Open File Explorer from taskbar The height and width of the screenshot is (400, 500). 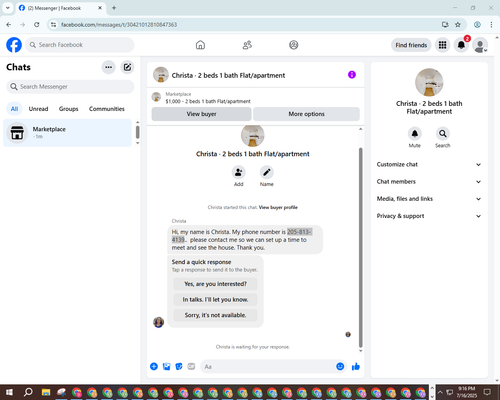pyautogui.click(x=46, y=392)
